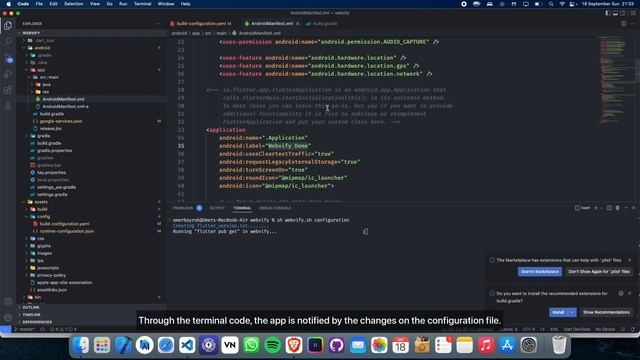640x360 pixels.
Task: Open the Selection menu in menu bar
Action: tap(74, 4)
